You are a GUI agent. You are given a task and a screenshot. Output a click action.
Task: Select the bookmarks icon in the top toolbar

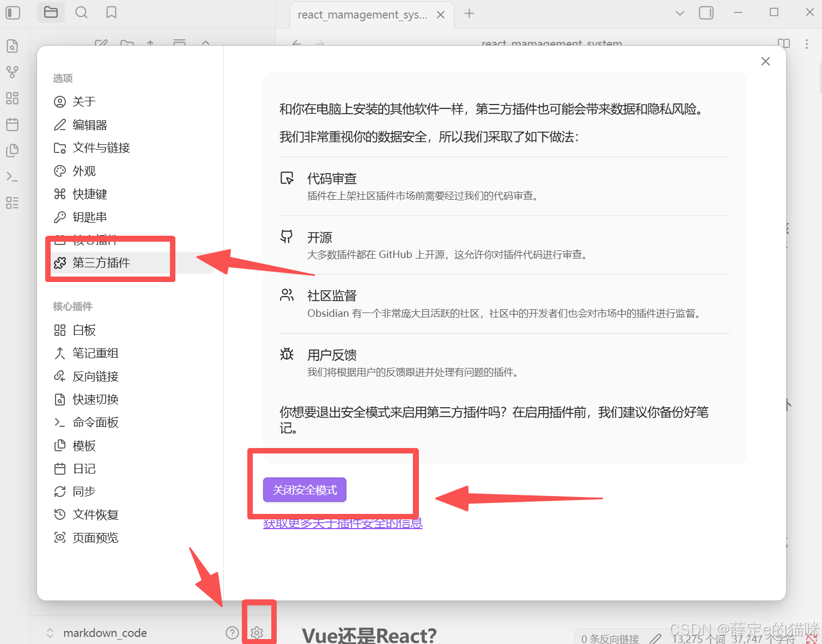point(111,12)
